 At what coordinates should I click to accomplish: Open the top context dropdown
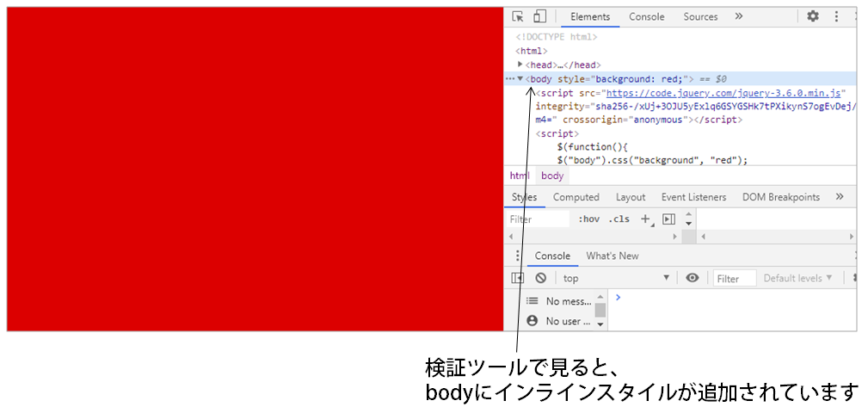(x=616, y=278)
